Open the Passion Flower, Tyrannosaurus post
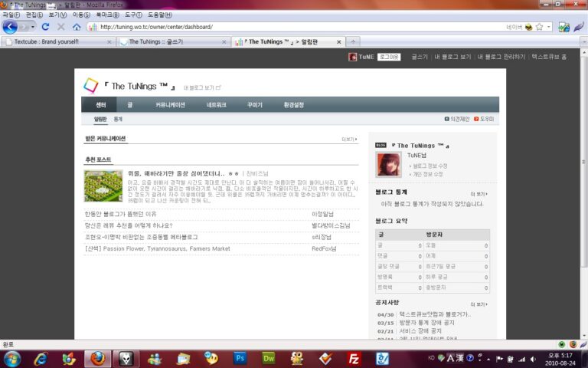Viewport: 588px width, 368px height. point(158,249)
